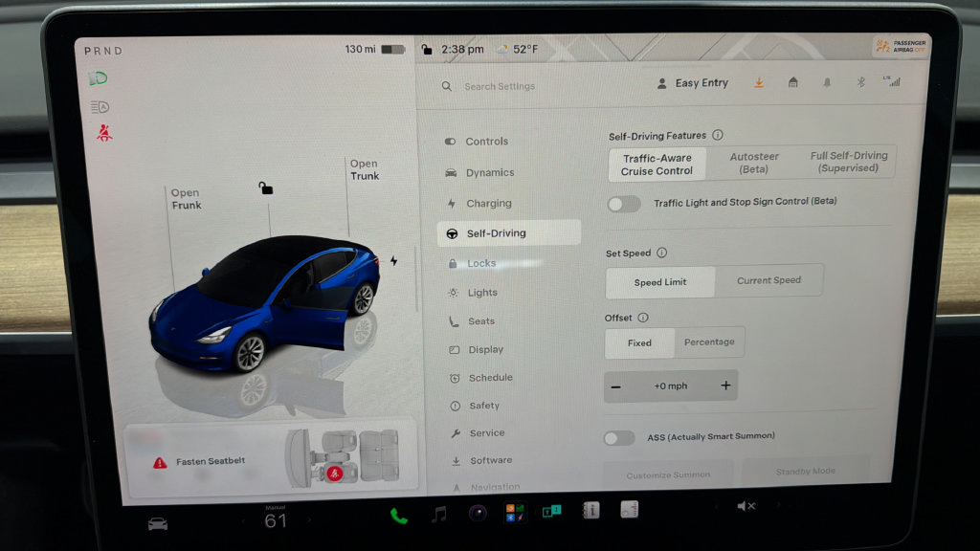Tap Standby Mode button
The image size is (980, 551).
[x=806, y=471]
